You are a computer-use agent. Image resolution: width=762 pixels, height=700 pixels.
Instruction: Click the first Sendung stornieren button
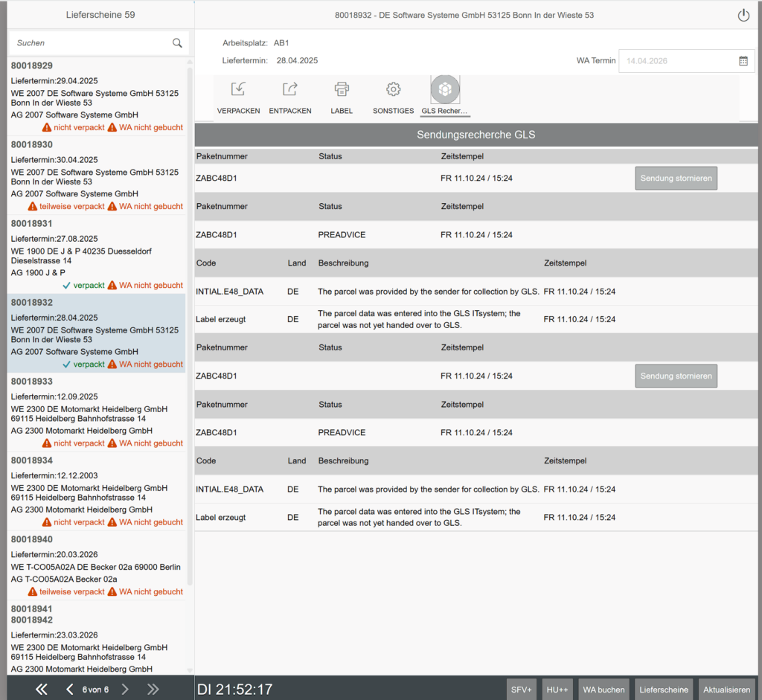click(x=676, y=179)
